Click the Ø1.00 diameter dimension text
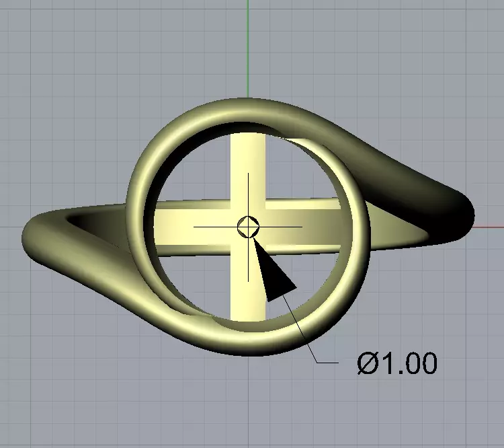The height and width of the screenshot is (448, 504). point(397,363)
